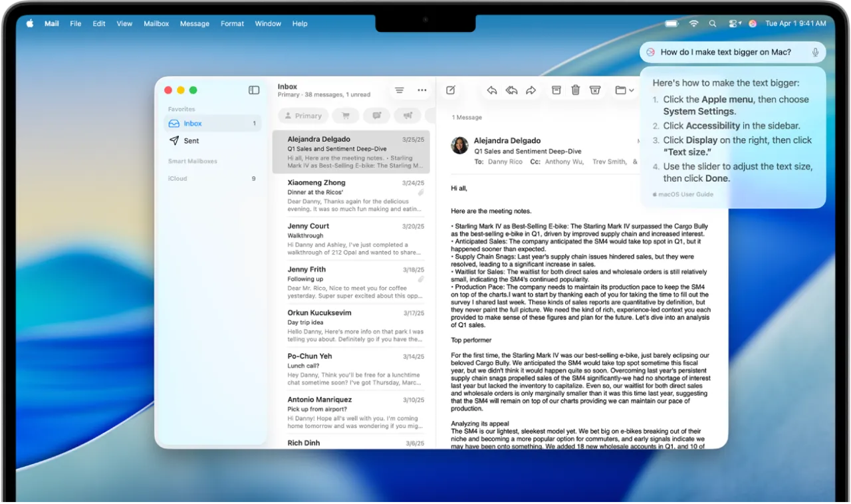Move the message to Trash
Image resolution: width=851 pixels, height=504 pixels.
(x=575, y=90)
